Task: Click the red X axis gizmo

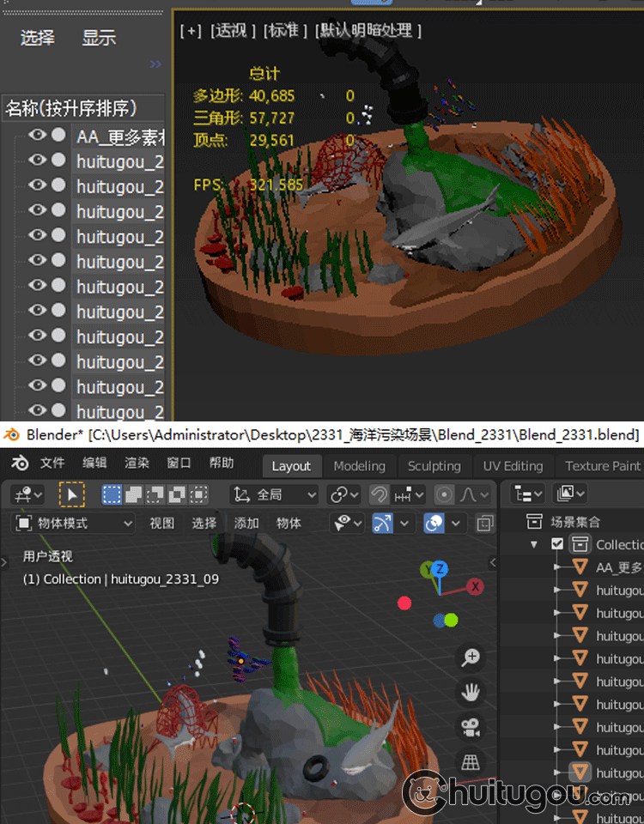Action: click(473, 586)
